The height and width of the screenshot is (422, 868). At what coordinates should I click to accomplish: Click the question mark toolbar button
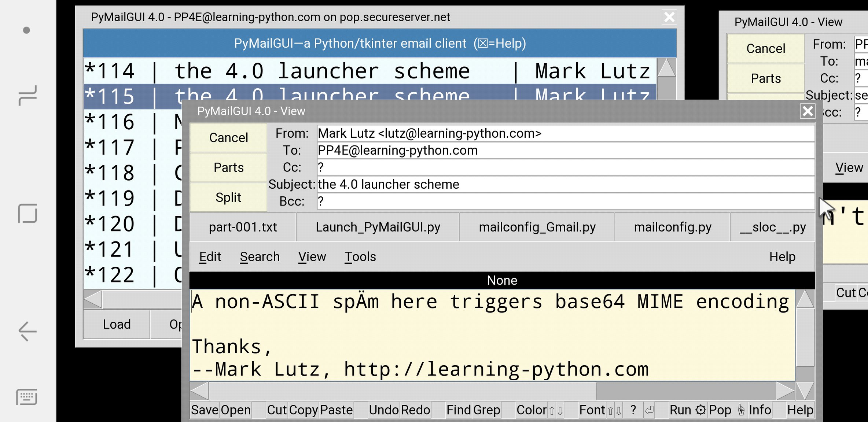click(x=633, y=410)
